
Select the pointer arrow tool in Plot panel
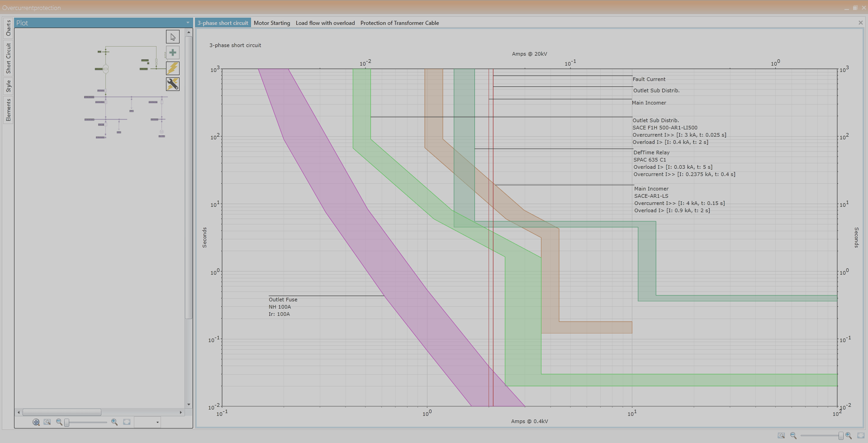tap(173, 37)
